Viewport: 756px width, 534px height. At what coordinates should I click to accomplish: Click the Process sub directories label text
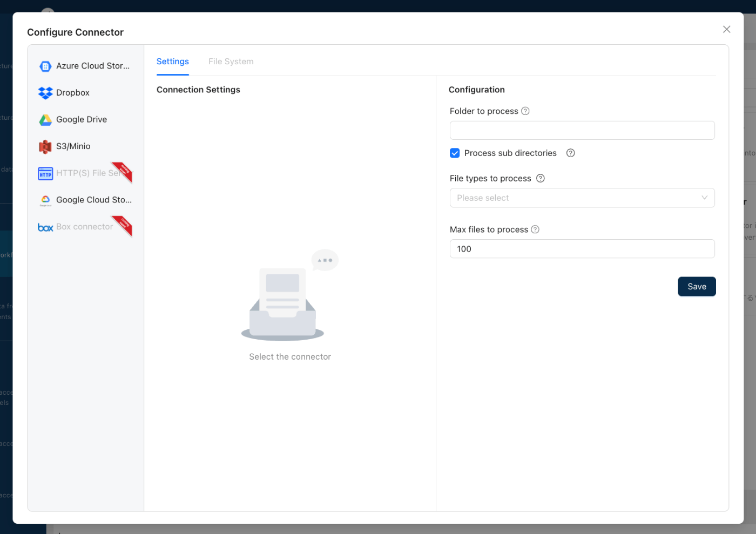(510, 153)
